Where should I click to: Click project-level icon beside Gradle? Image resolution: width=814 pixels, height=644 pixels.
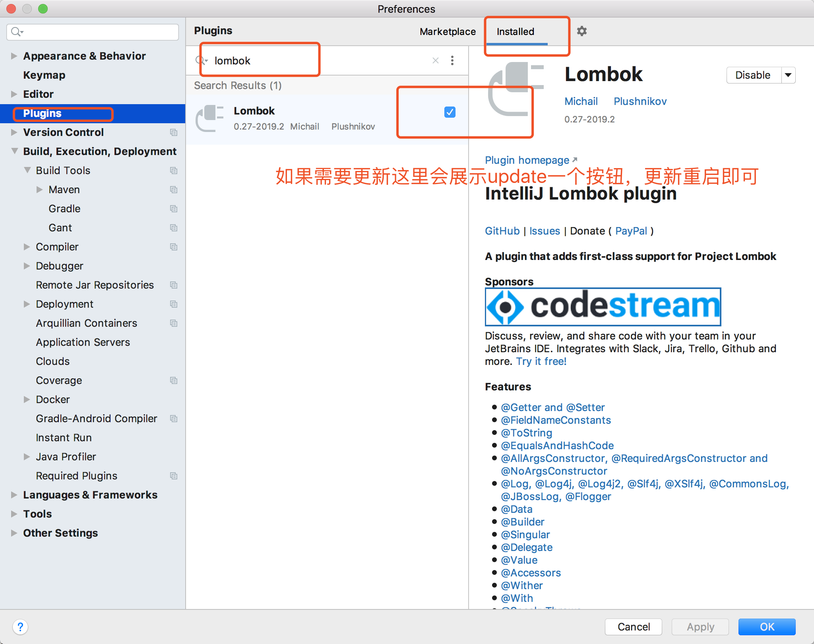174,209
